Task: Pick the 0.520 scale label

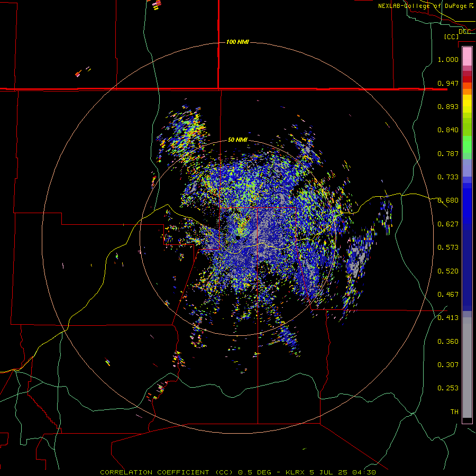Action: pyautogui.click(x=448, y=271)
